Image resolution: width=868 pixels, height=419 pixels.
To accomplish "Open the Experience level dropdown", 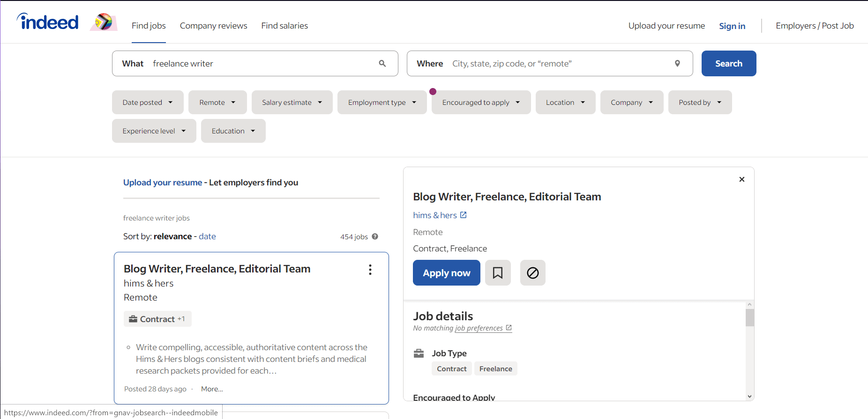I will pyautogui.click(x=154, y=131).
